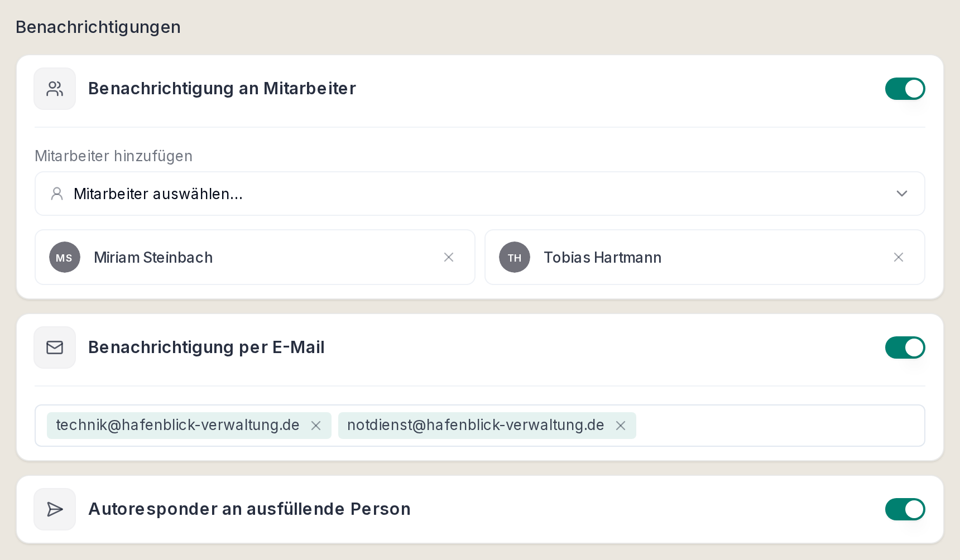Click the employees group icon
Viewport: 960px width, 560px height.
(x=55, y=89)
